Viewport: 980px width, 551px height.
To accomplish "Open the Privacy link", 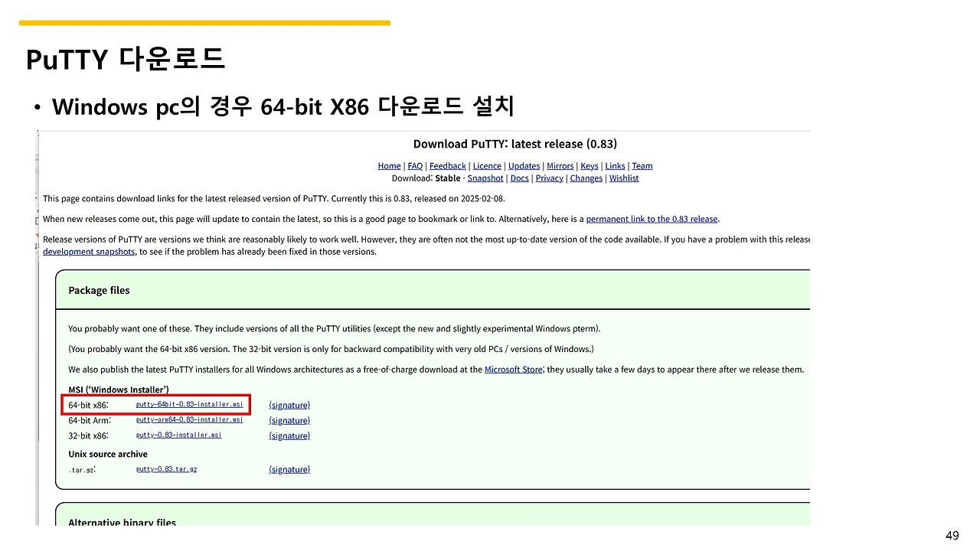I will click(550, 178).
